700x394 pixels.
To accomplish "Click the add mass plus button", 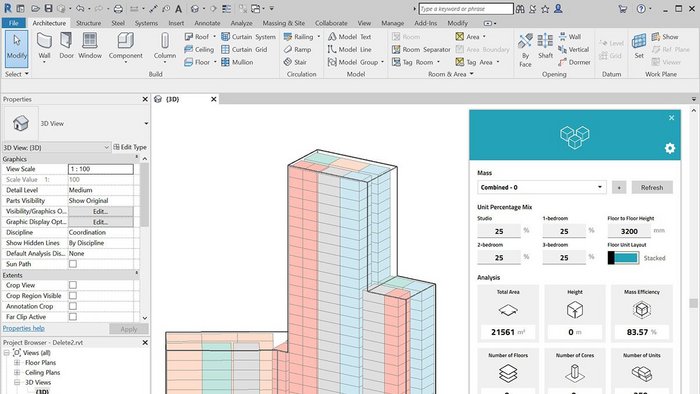I will pos(619,187).
